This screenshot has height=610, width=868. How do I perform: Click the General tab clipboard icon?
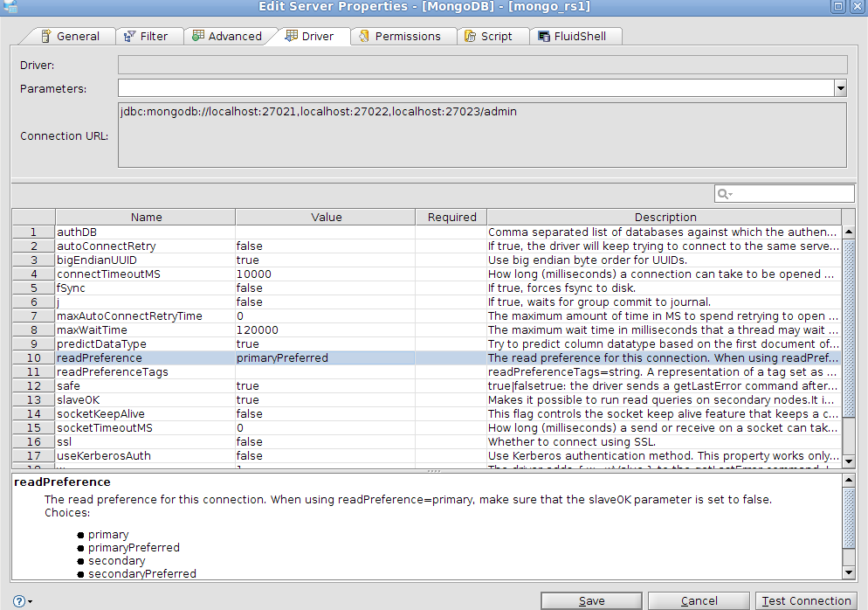point(46,36)
